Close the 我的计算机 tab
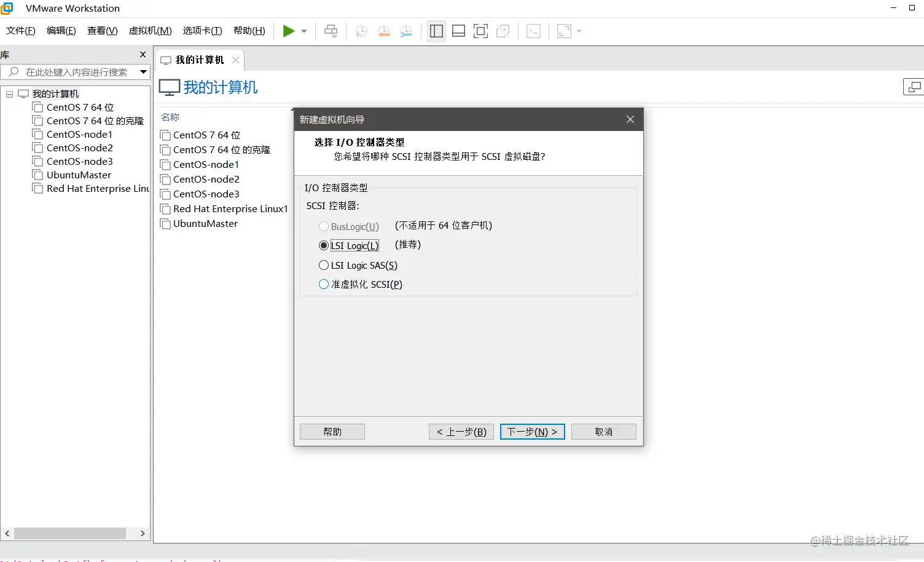 click(x=235, y=60)
